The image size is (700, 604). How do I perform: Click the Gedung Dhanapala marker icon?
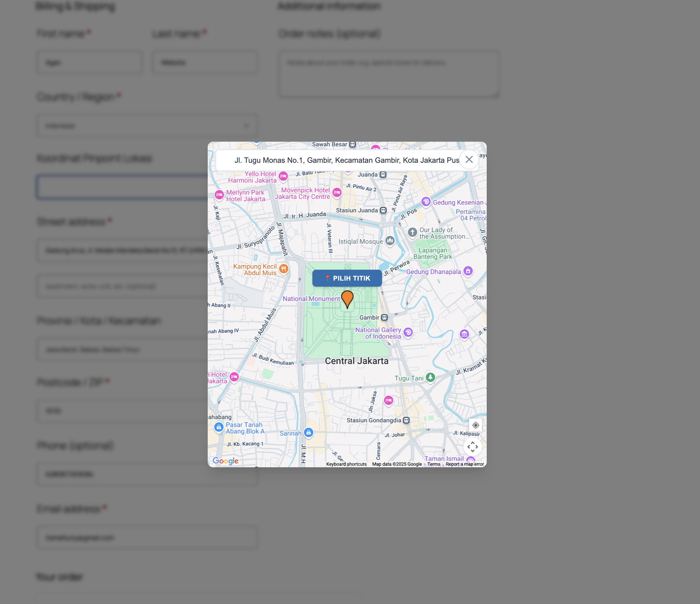click(x=468, y=271)
